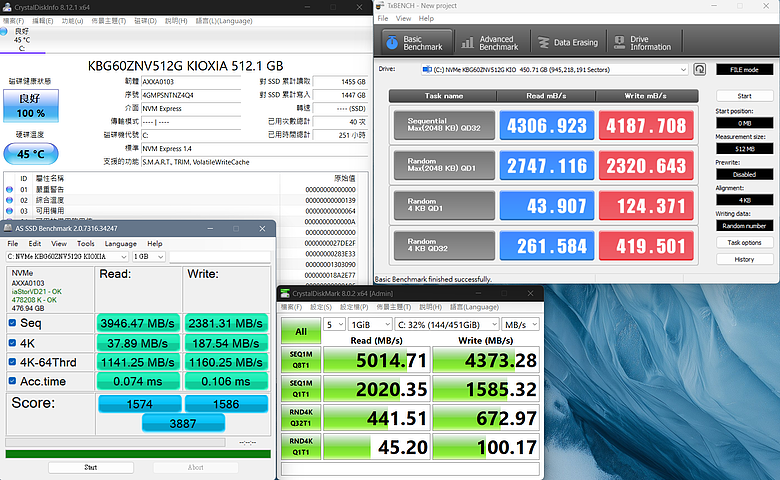The height and width of the screenshot is (480, 780).
Task: Click the CrystalDiskMark title bar icon
Action: point(285,293)
